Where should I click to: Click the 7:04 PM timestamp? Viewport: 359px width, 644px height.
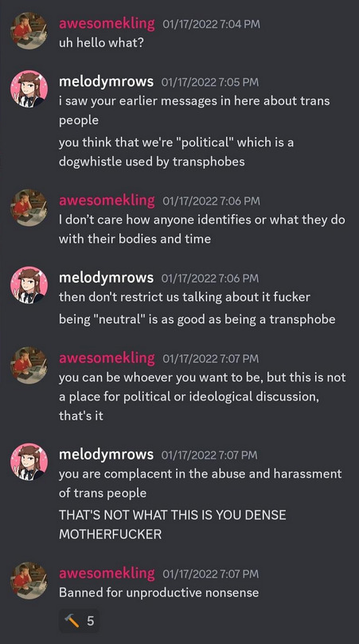(x=211, y=24)
